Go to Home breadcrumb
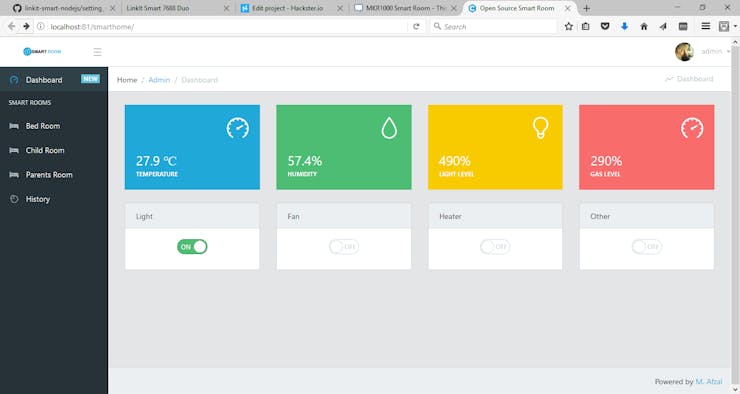The width and height of the screenshot is (740, 394). click(127, 80)
